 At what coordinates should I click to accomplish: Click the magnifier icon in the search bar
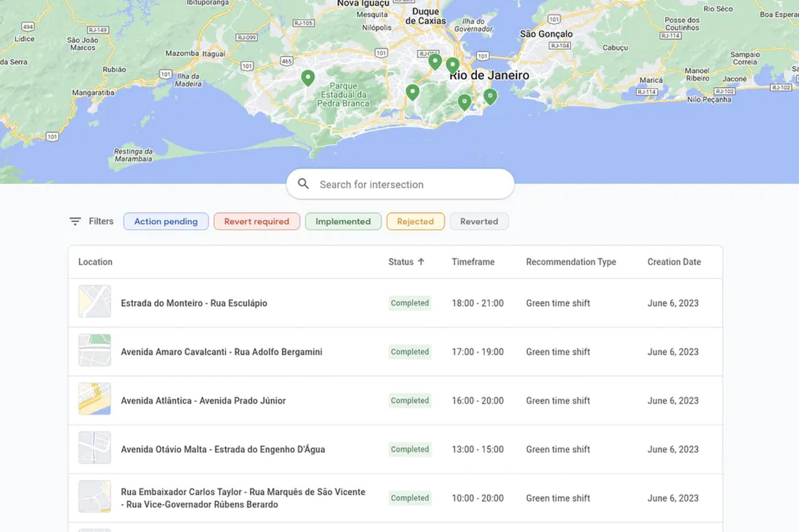303,184
